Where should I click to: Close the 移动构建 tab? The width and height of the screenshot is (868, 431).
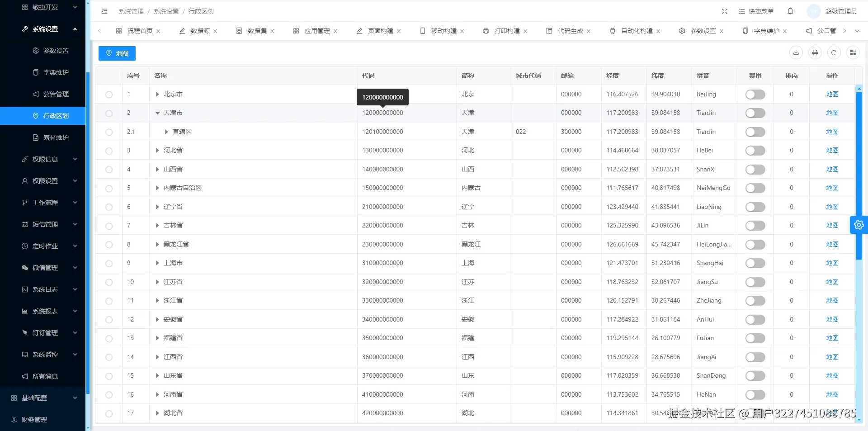tap(462, 31)
